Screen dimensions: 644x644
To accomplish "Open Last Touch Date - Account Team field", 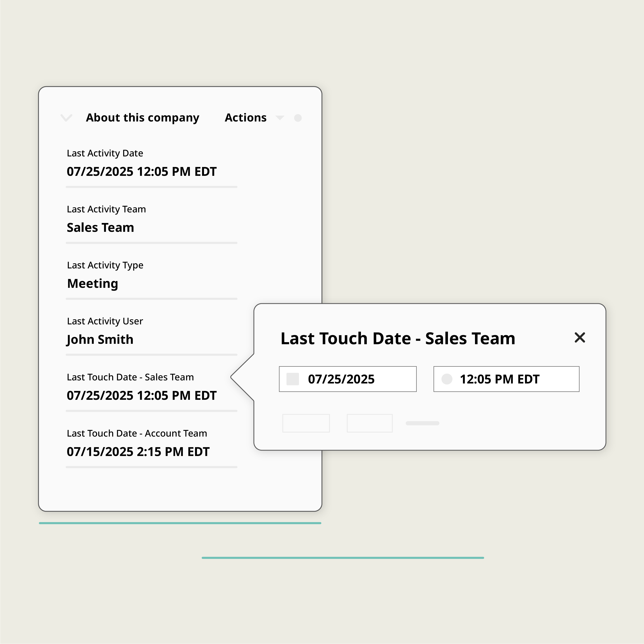I will click(x=138, y=452).
